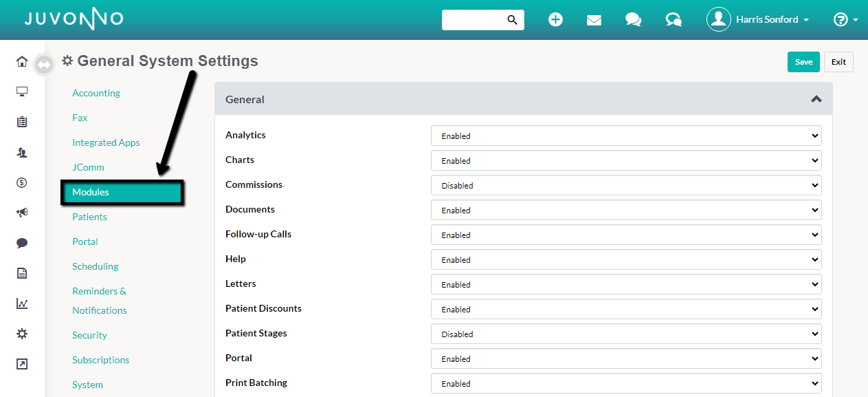Open the Follow-up Calls dropdown
The height and width of the screenshot is (397, 868).
pos(626,235)
